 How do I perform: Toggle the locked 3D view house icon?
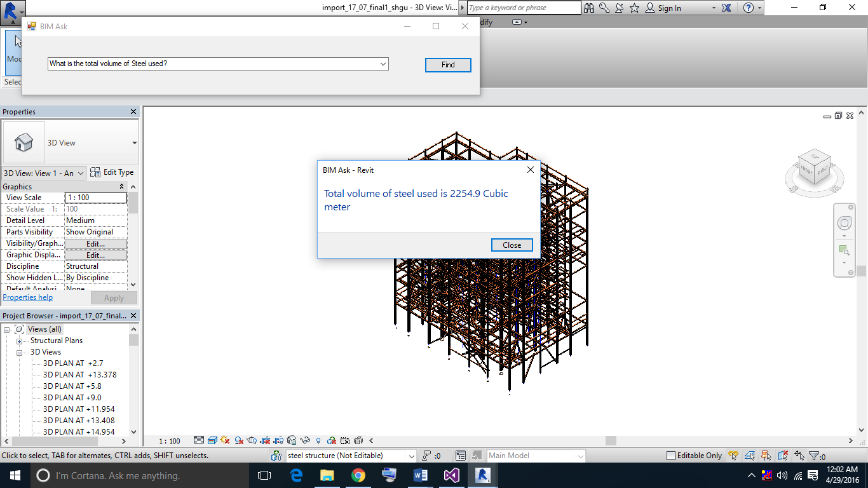(292, 440)
